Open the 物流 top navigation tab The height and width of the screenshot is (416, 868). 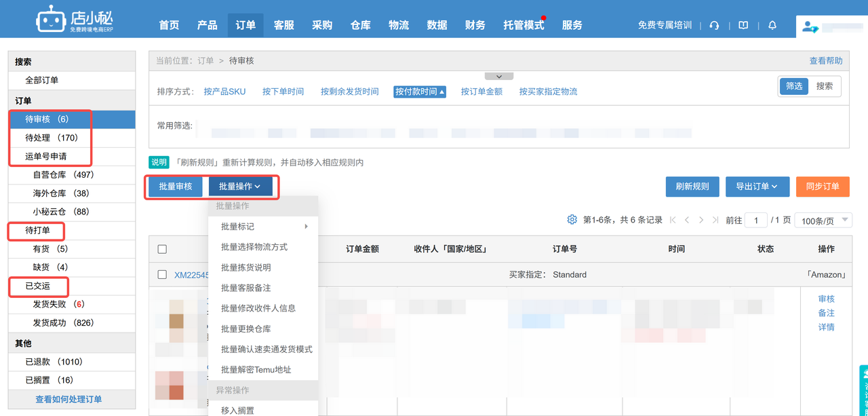(x=399, y=25)
